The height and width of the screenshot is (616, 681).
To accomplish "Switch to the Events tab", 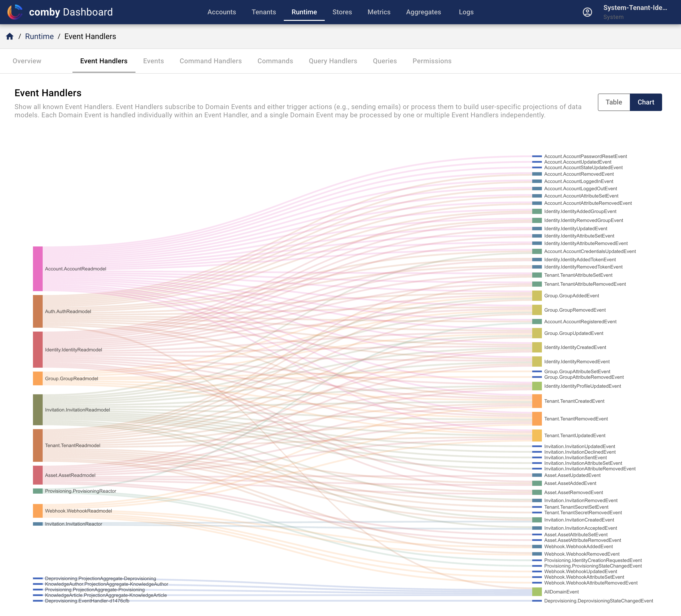I will [x=153, y=61].
